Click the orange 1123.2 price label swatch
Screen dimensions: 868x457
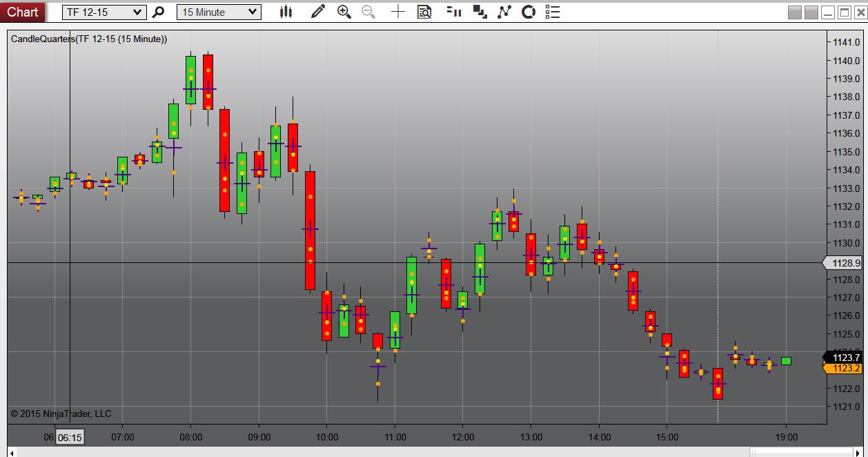click(845, 369)
